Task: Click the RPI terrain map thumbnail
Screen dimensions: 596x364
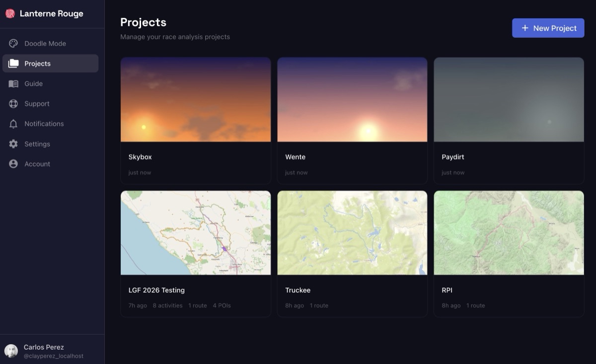Action: tap(509, 232)
